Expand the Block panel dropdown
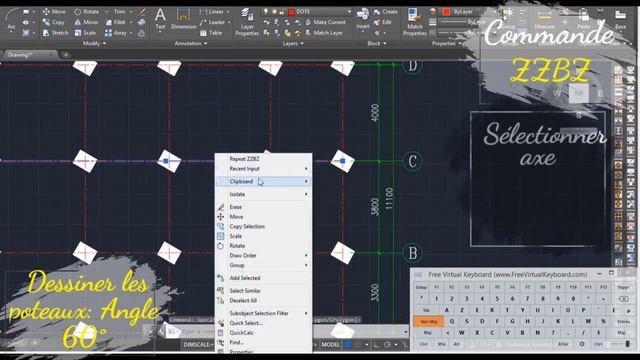 pyautogui.click(x=376, y=43)
